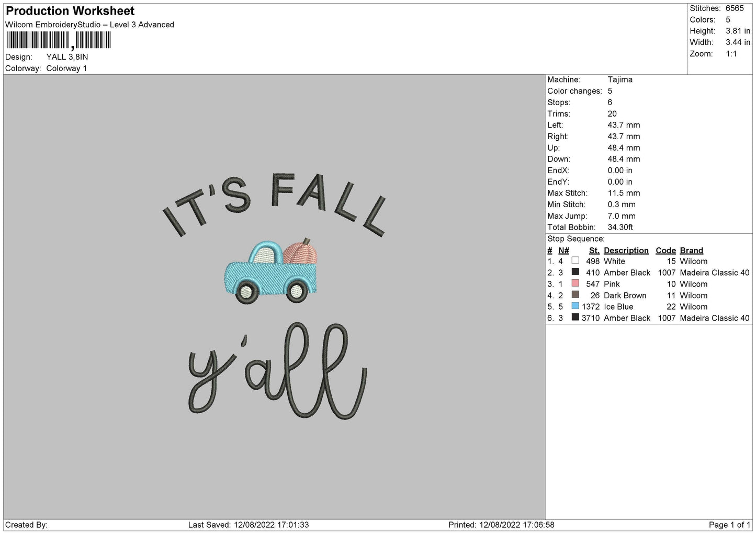This screenshot has height=534, width=756.
Task: Click the "IT'S FALL" embroidered lettering
Action: 275,204
